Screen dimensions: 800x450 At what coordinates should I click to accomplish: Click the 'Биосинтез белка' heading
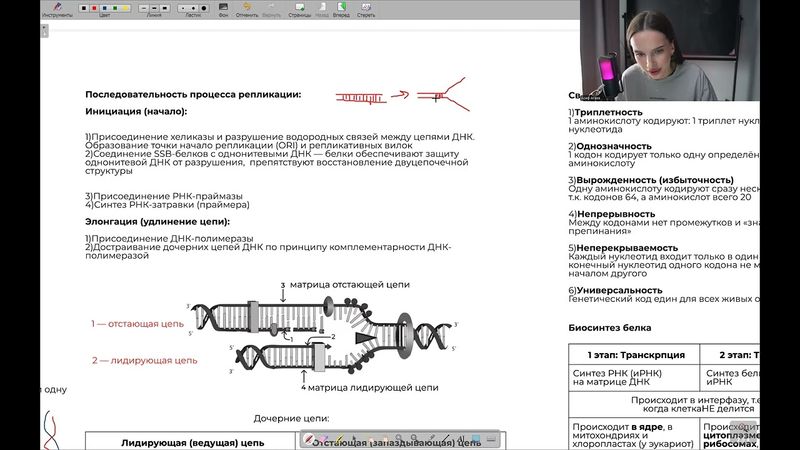coord(610,328)
